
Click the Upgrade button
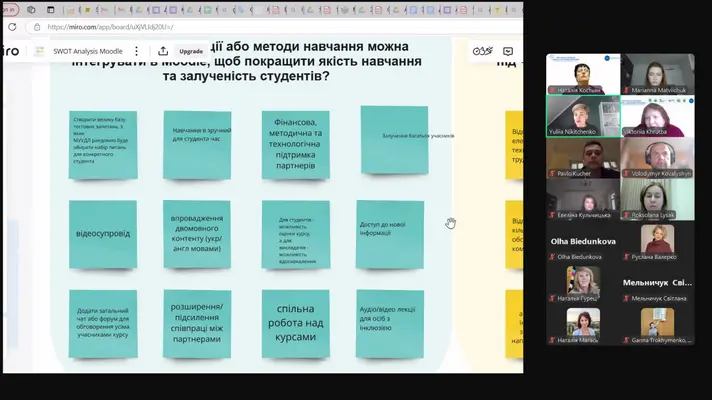tap(191, 51)
